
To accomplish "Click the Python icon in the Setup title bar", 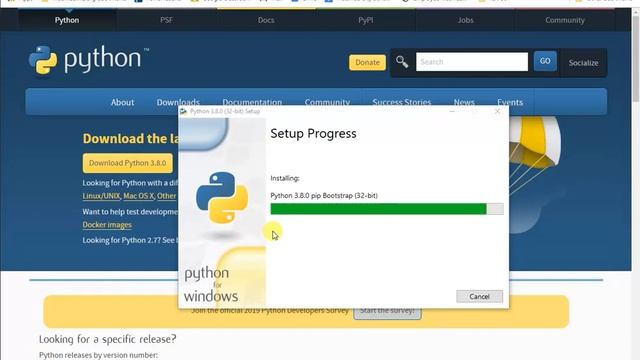I will point(184,111).
